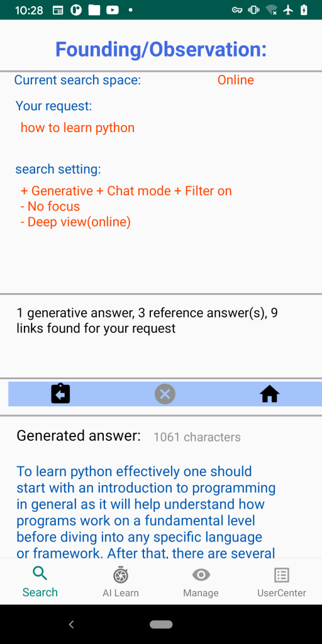322x644 pixels.
Task: Open the Search tab
Action: click(x=40, y=582)
